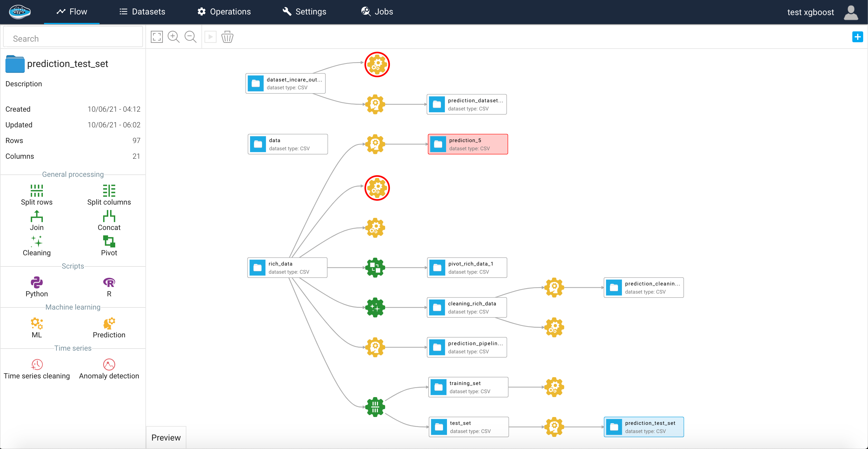
Task: Select the prediction_5 dataset node
Action: pyautogui.click(x=468, y=144)
